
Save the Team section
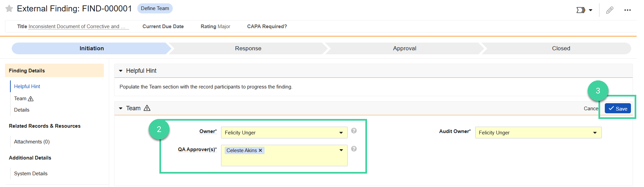618,109
